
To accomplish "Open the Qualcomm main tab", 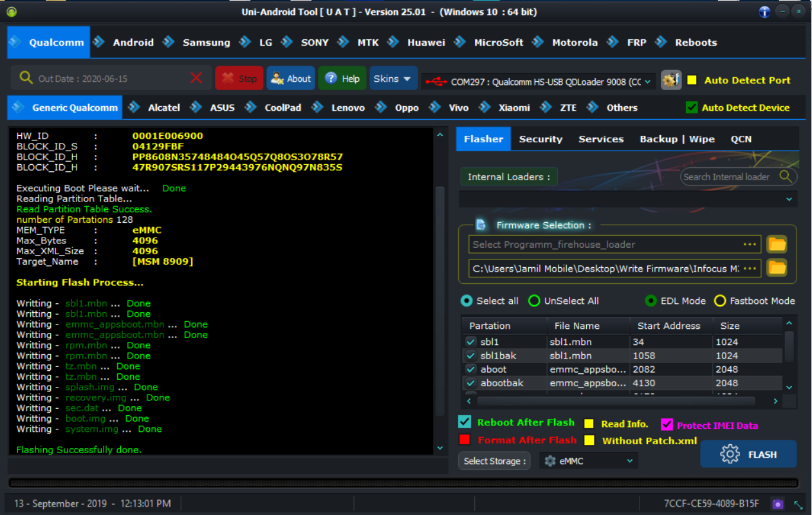I will 48,42.
